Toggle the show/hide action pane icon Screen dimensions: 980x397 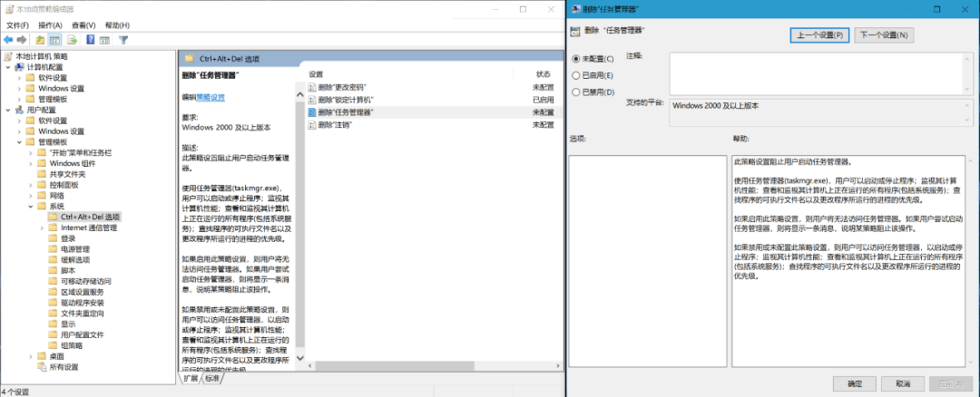[x=104, y=40]
